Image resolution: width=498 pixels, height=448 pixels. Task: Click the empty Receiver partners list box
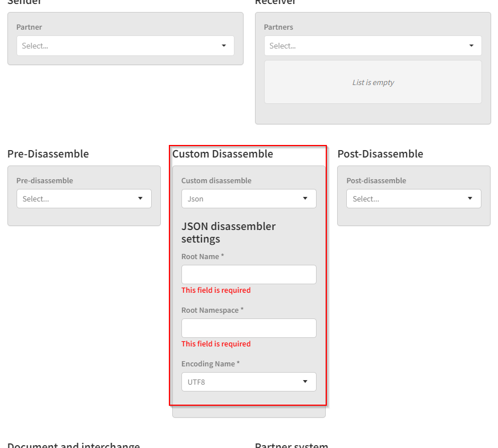click(x=373, y=82)
